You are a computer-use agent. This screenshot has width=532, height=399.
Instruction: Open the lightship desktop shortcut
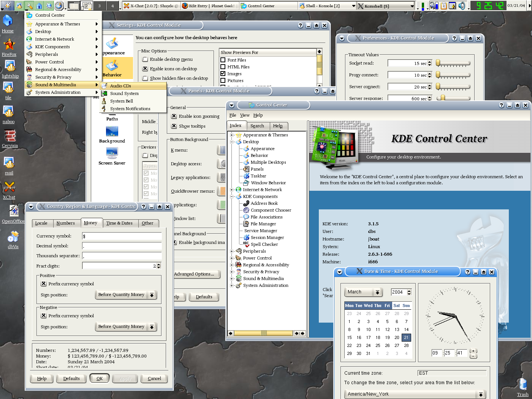(10, 68)
